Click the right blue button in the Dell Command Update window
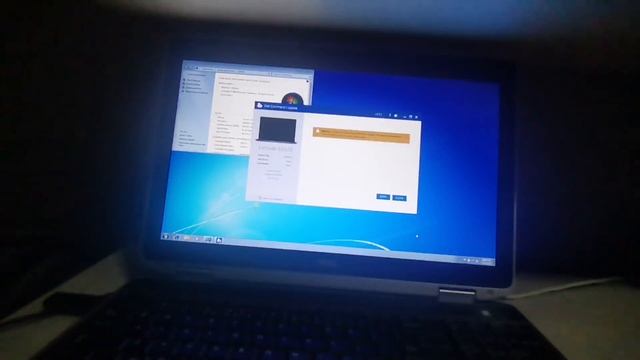The image size is (640, 360). [399, 198]
